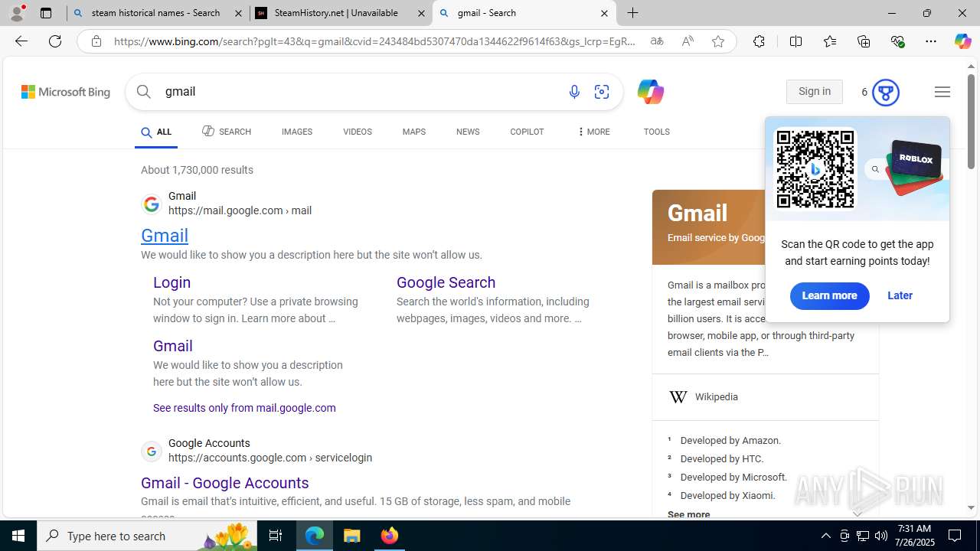
Task: Open Edge Settings and more menu
Action: click(931, 41)
